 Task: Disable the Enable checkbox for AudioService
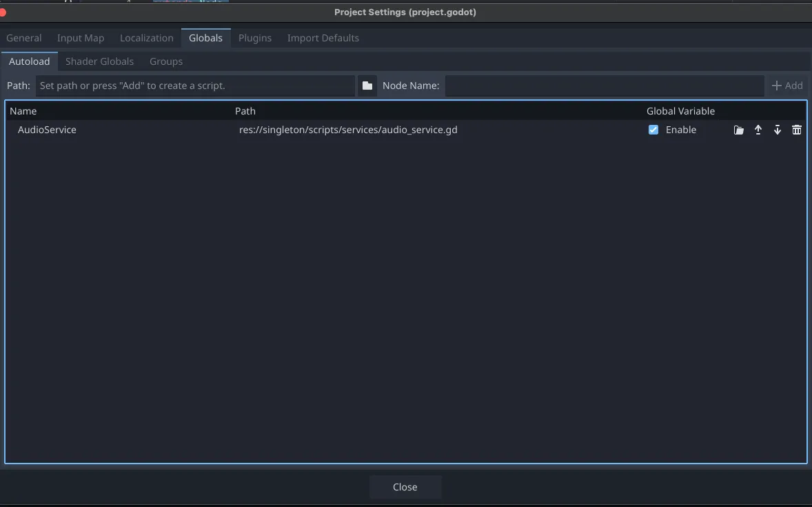(653, 129)
